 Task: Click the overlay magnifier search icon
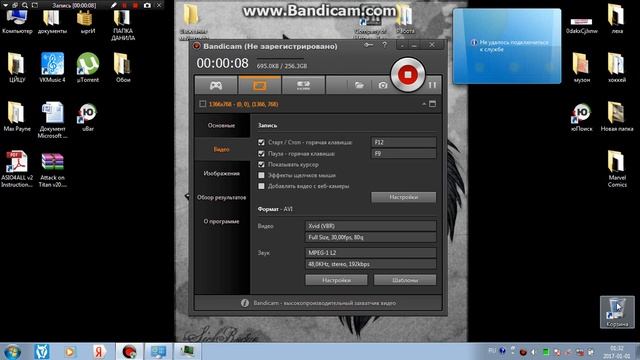[25, 5]
